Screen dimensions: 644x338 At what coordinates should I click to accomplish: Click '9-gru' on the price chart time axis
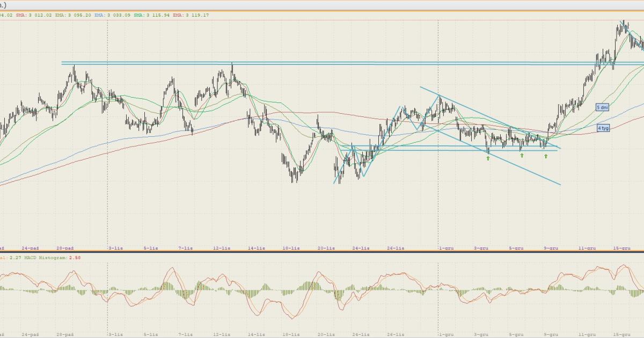551,248
